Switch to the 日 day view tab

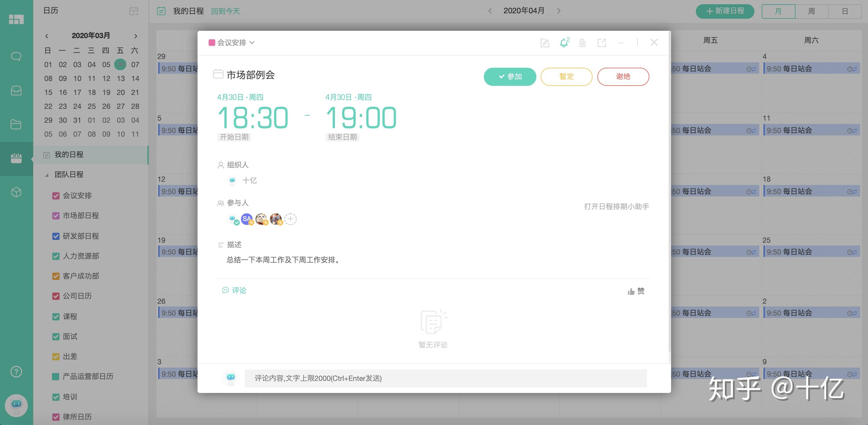[845, 11]
